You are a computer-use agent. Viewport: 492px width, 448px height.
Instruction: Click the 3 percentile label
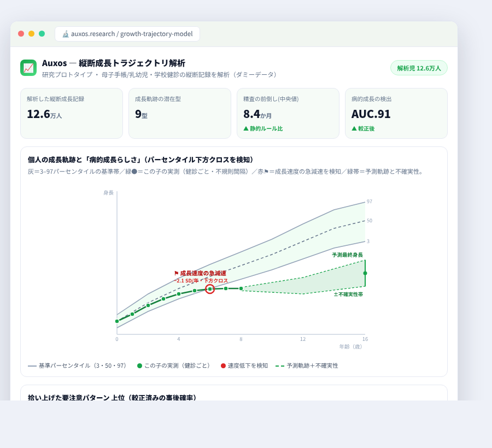(368, 241)
